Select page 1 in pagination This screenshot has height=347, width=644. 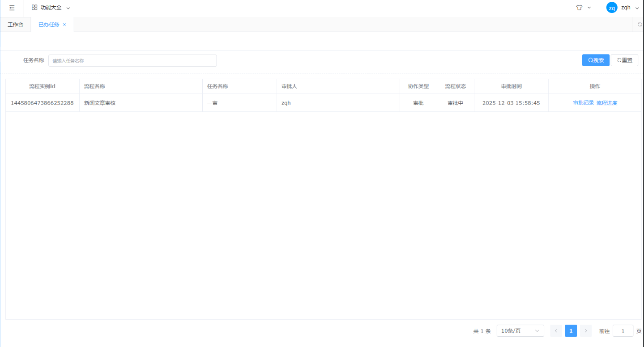click(x=571, y=331)
